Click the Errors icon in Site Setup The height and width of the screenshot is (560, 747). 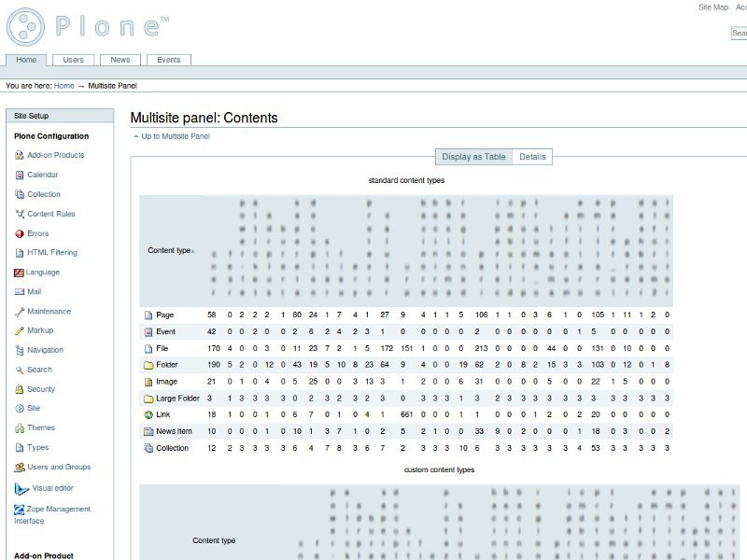(x=19, y=233)
